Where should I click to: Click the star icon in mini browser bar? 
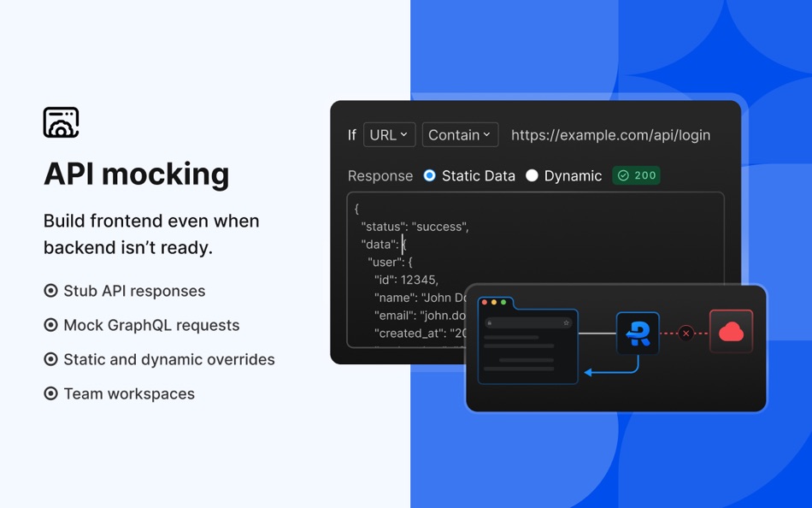click(x=566, y=322)
